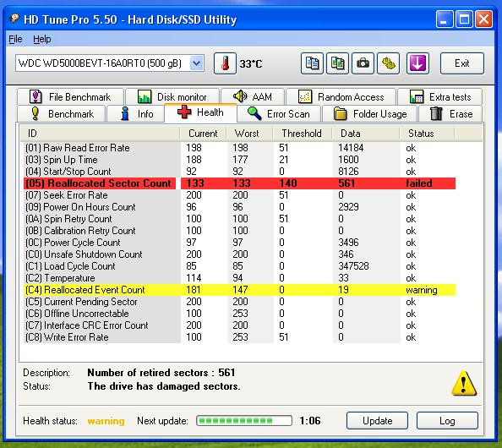Select the Unsafe Shutdown Count row
The width and height of the screenshot is (502, 448).
pyautogui.click(x=239, y=254)
